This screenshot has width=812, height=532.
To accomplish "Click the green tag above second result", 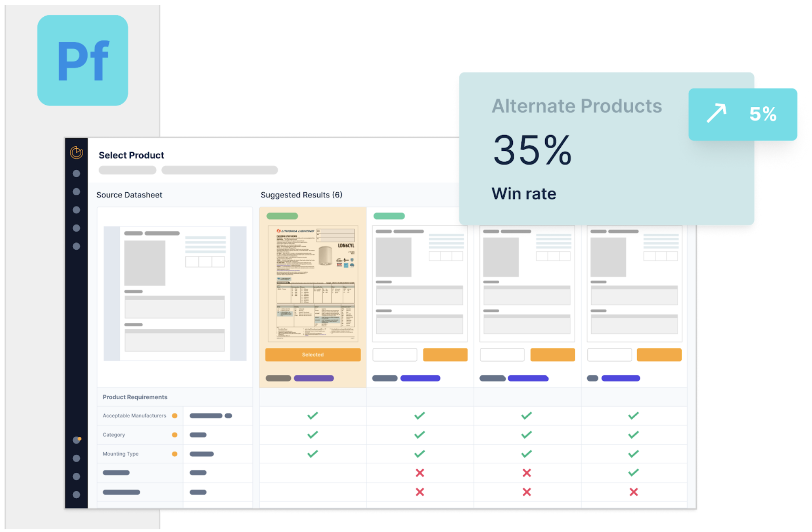I will click(389, 216).
